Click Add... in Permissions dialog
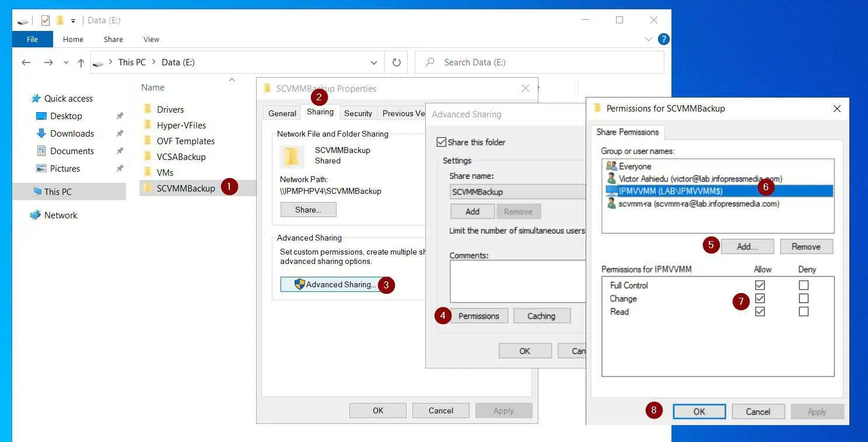This screenshot has height=442, width=868. tap(747, 246)
